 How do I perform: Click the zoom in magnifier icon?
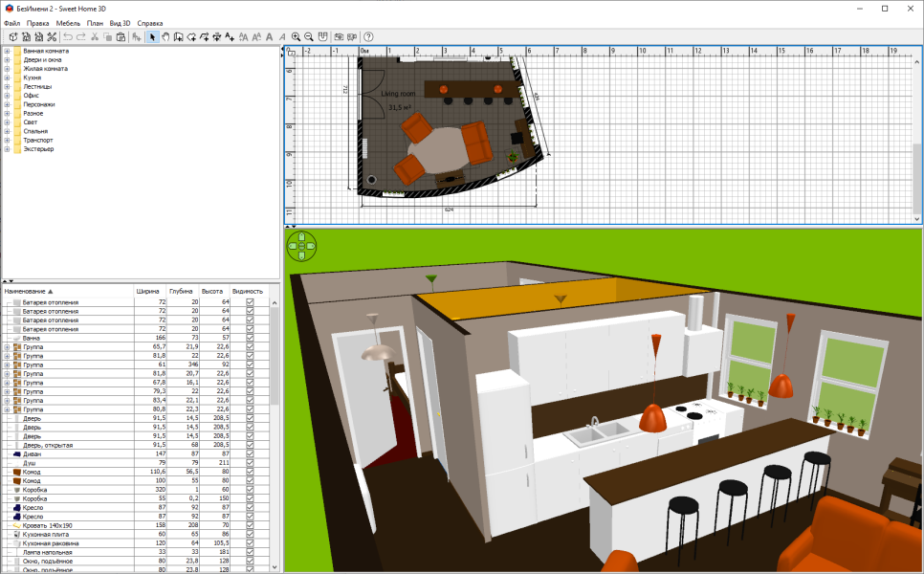coord(296,37)
